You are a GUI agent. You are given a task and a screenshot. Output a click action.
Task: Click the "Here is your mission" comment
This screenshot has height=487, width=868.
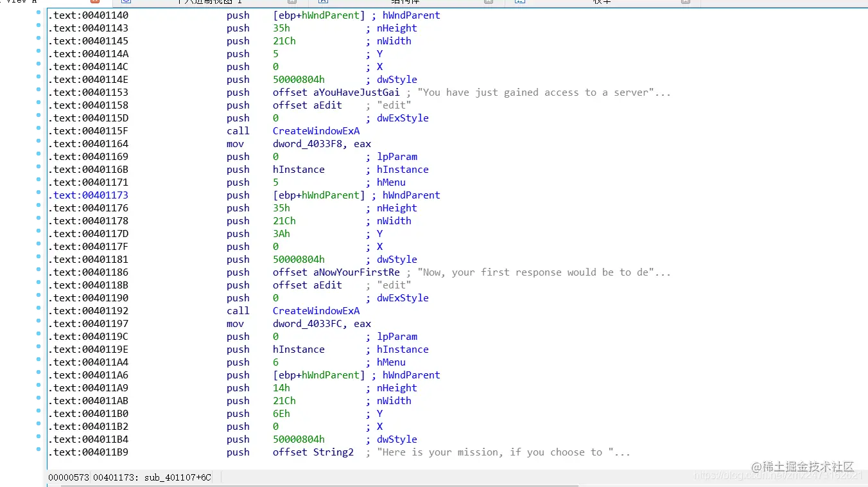tap(503, 452)
